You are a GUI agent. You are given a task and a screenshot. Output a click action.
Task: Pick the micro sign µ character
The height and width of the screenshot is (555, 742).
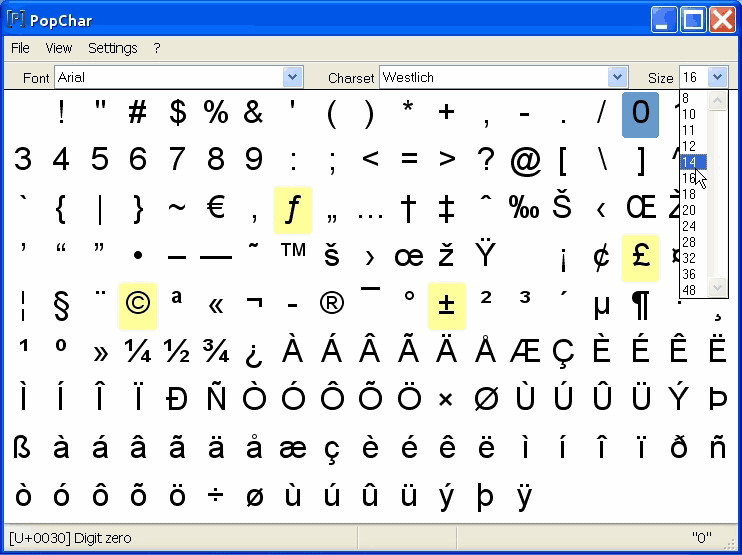click(601, 308)
